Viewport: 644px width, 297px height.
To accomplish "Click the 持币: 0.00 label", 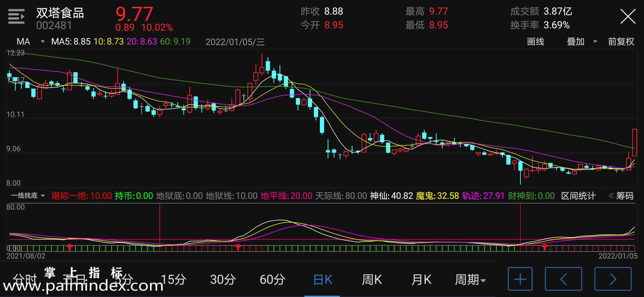I will (134, 196).
